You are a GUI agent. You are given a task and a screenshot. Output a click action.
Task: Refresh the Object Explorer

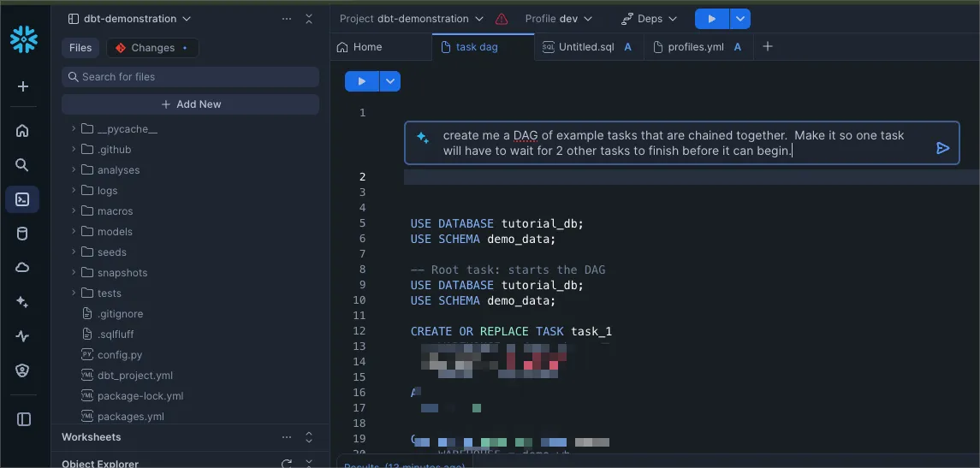287,464
